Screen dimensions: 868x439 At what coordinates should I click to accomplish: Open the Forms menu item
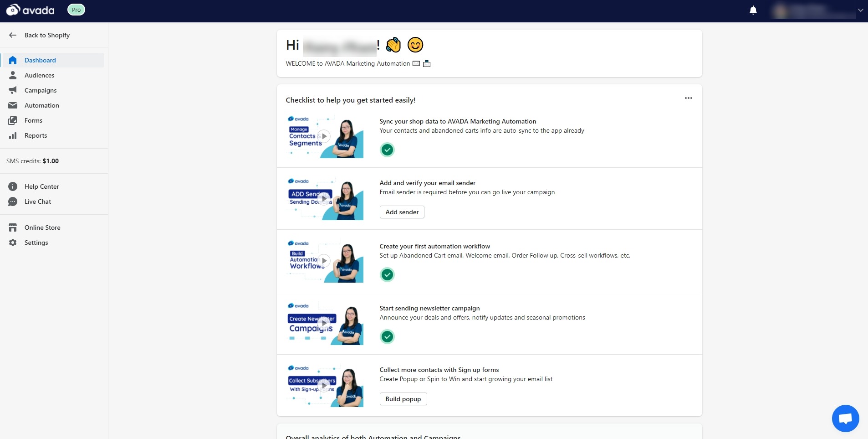[33, 120]
